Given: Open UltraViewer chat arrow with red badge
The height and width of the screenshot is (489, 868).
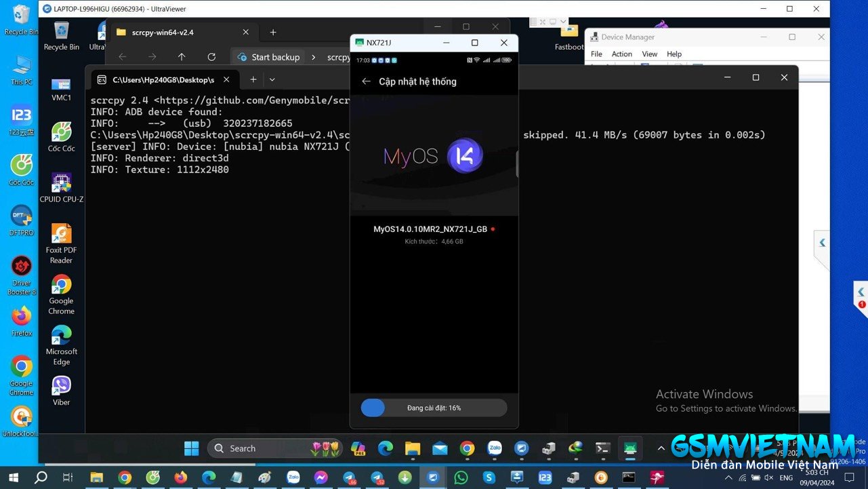Looking at the screenshot, I should (861, 293).
